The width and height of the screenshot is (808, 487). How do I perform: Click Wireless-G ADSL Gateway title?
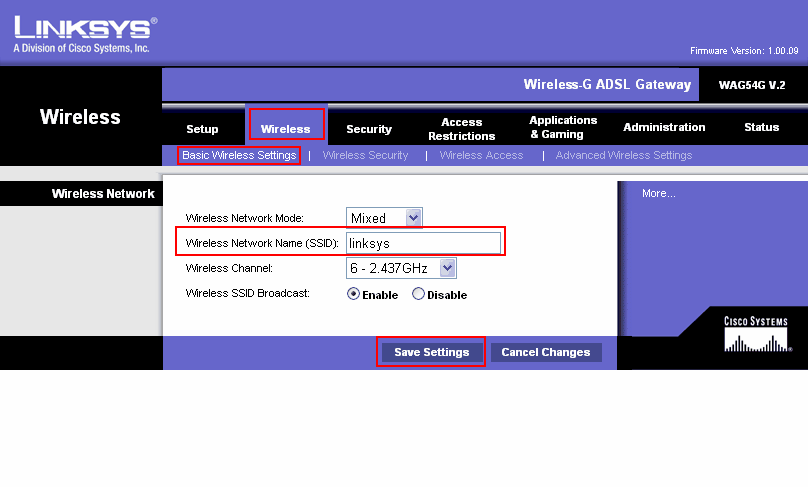(607, 84)
